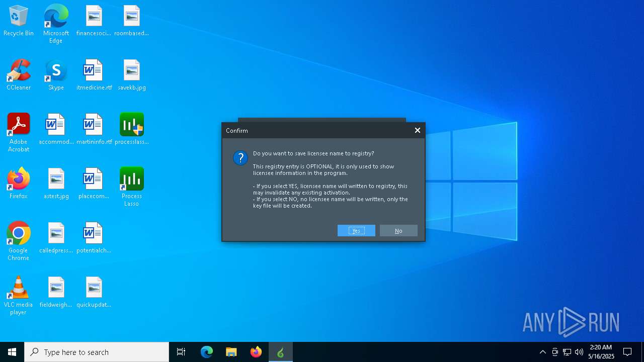Screen dimensions: 644x362
Task: Select Firefox desktop shortcut
Action: (19, 184)
